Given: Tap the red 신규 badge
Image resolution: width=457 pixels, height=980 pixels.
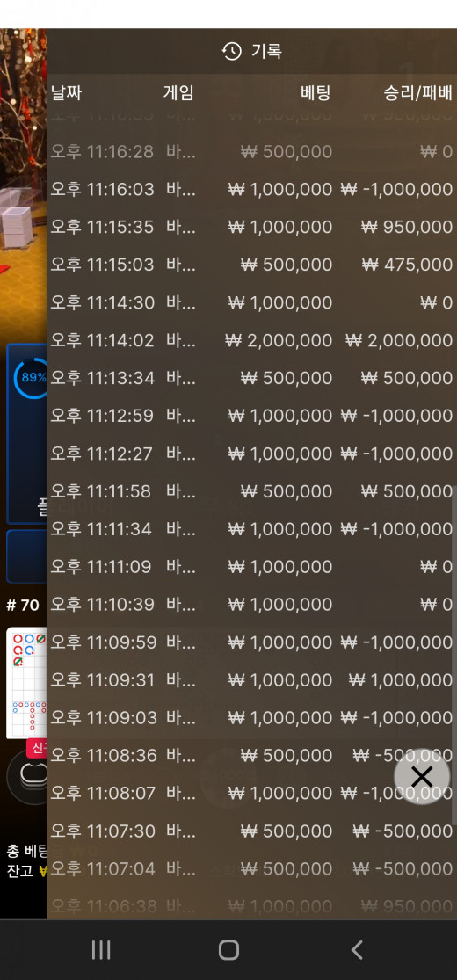Looking at the screenshot, I should (36, 749).
